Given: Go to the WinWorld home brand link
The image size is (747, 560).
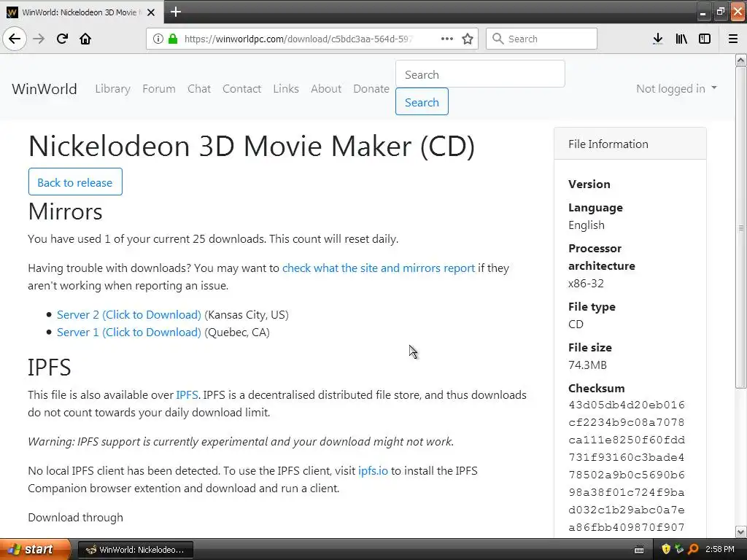Looking at the screenshot, I should (x=44, y=88).
